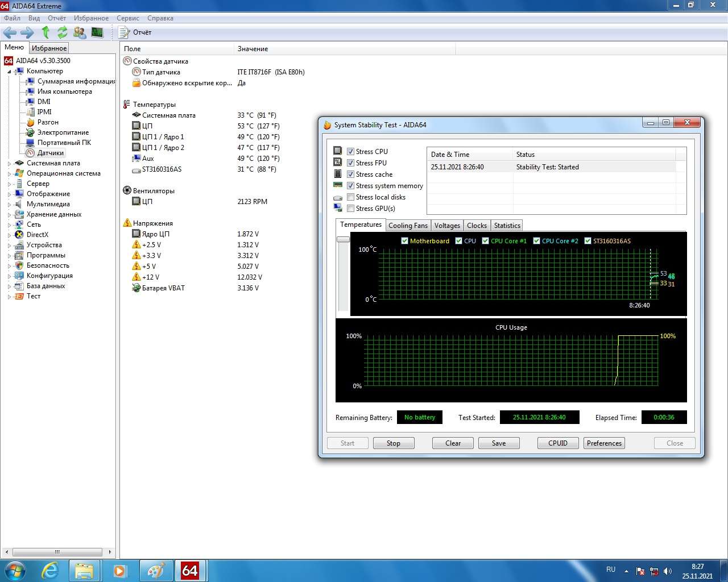
Task: Open Портативный ПК tree item
Action: (64, 143)
